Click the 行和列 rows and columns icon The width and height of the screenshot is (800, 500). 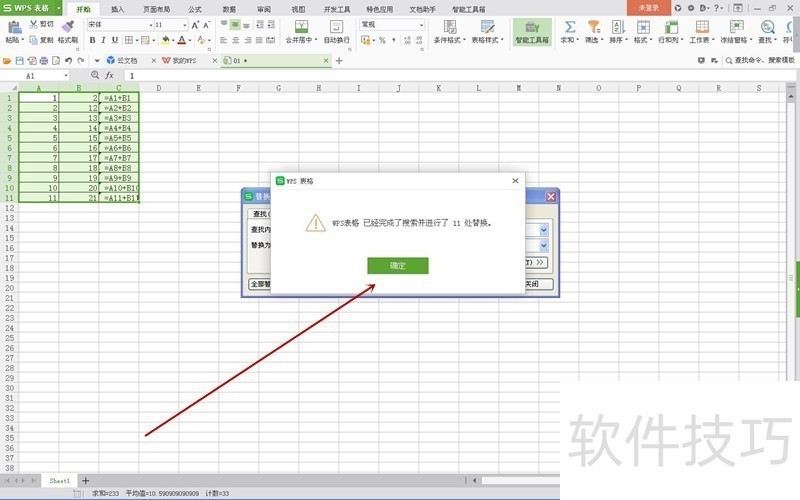click(x=670, y=27)
